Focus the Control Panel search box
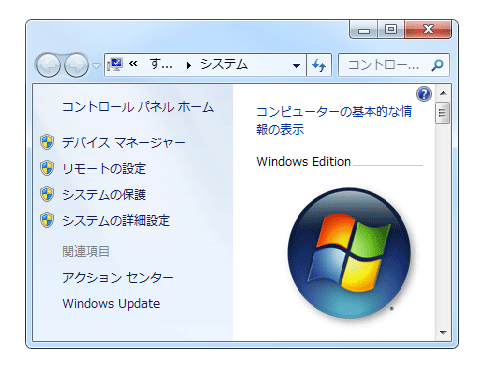This screenshot has height=372, width=485. click(x=394, y=65)
